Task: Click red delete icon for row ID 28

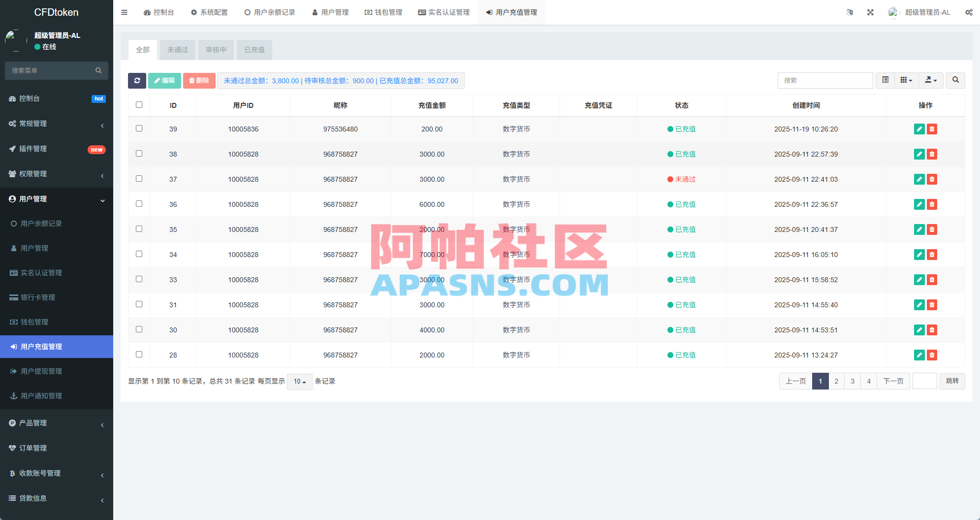Action: [932, 355]
